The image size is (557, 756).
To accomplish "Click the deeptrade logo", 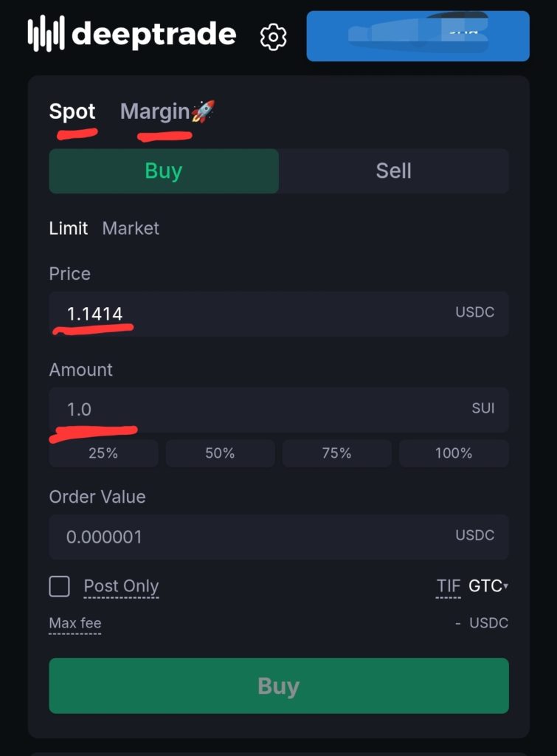I will pos(132,34).
